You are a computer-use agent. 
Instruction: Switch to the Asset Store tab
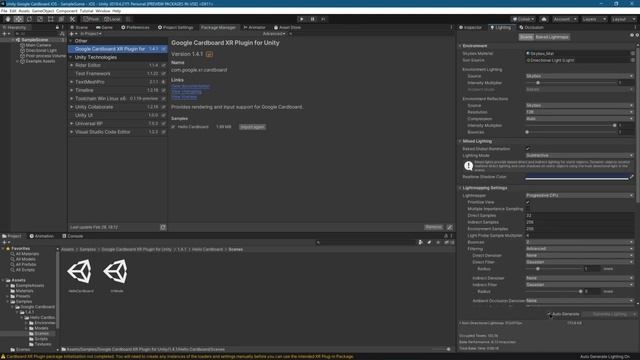[287, 27]
